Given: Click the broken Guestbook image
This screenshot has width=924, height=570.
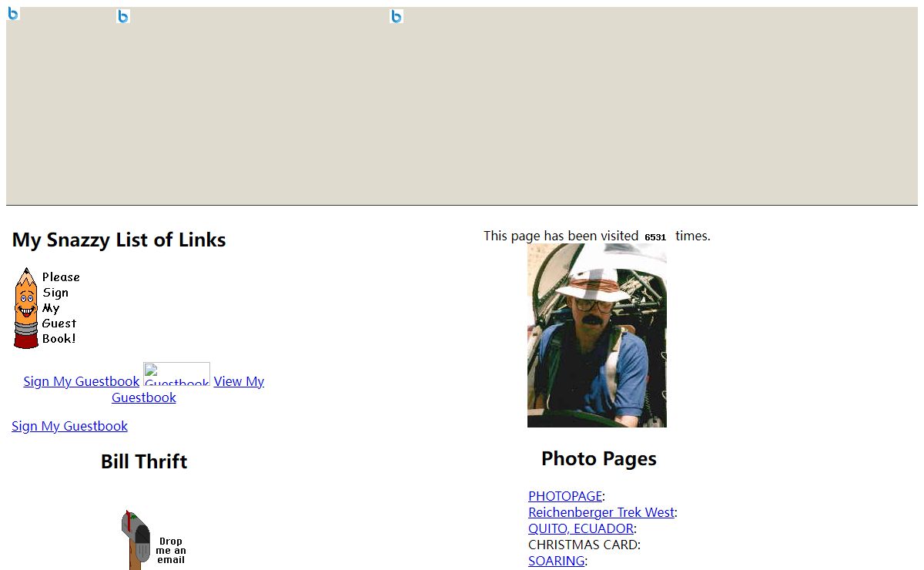Looking at the screenshot, I should click(176, 374).
